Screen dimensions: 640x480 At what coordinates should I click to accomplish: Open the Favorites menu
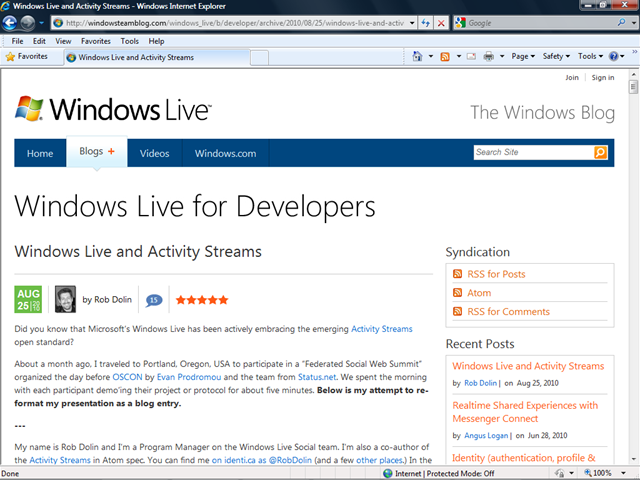click(96, 41)
